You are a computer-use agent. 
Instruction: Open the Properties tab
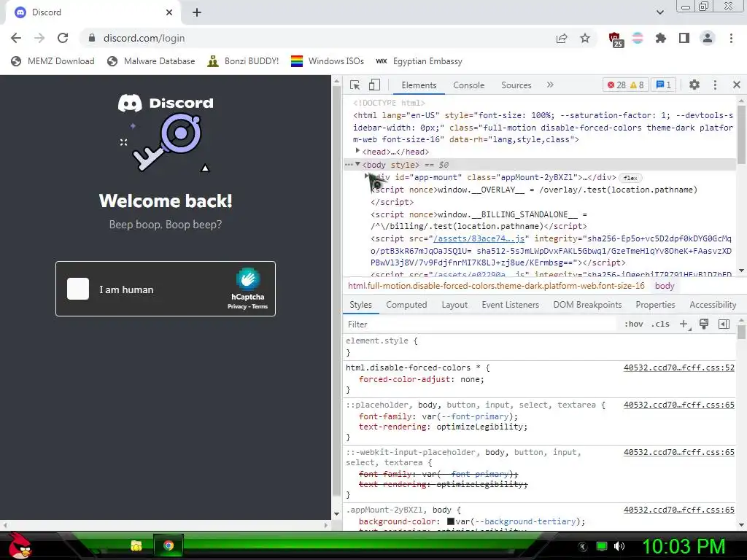click(x=655, y=305)
